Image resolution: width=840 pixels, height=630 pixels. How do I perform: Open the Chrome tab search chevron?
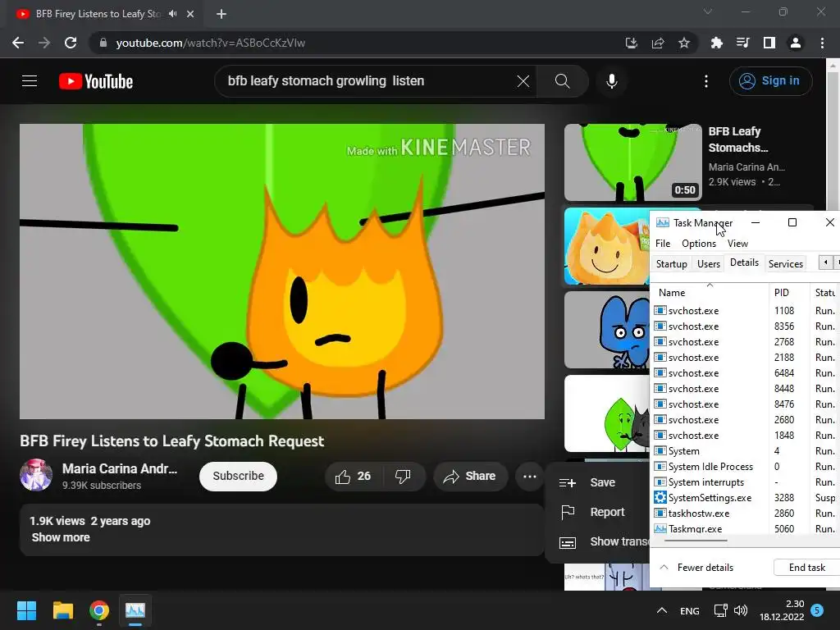tap(708, 11)
